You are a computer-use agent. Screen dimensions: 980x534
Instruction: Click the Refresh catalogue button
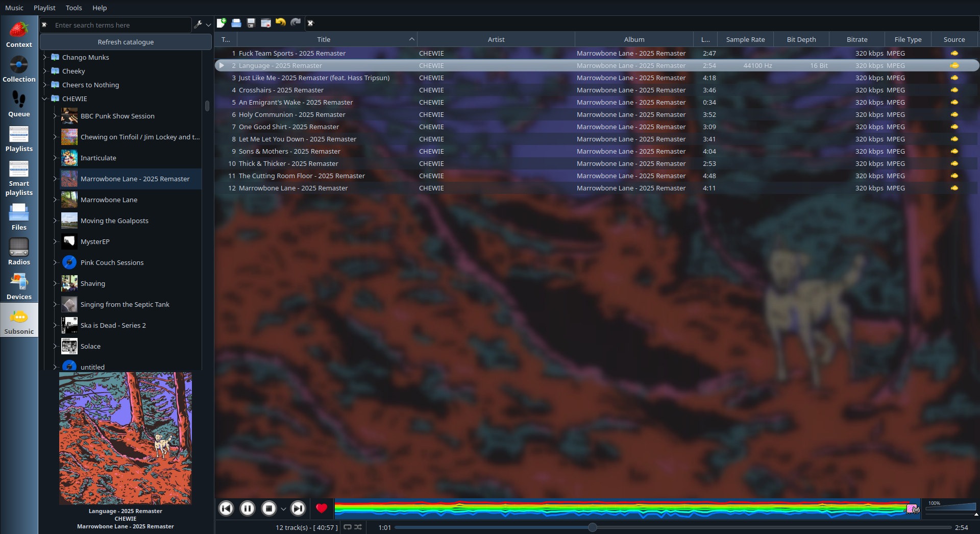(x=126, y=42)
